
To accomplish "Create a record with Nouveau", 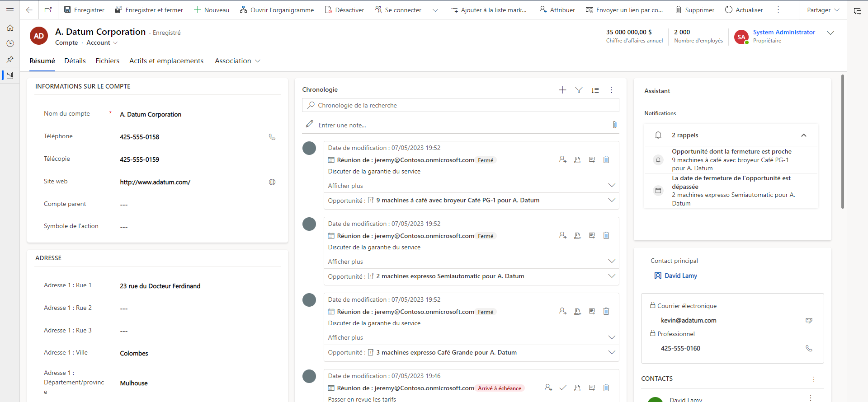I will [x=212, y=10].
